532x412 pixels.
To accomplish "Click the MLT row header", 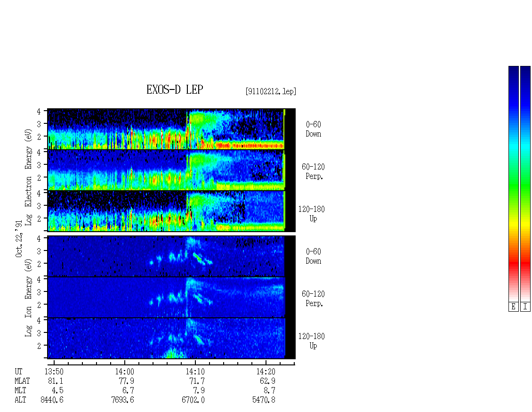I will 20,391.
